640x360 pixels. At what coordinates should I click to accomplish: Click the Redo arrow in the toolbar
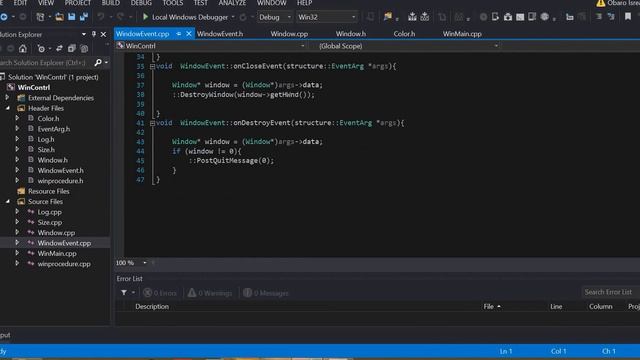(120, 17)
